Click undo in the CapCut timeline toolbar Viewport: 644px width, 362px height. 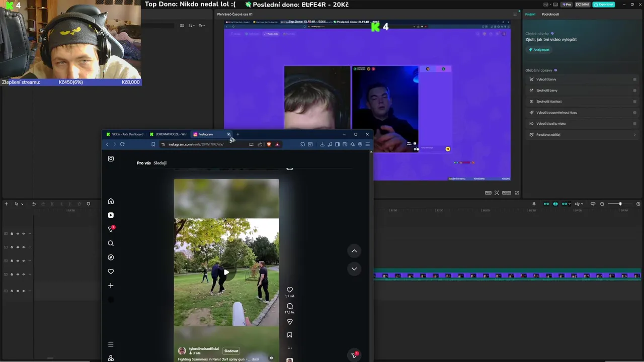pos(34,204)
